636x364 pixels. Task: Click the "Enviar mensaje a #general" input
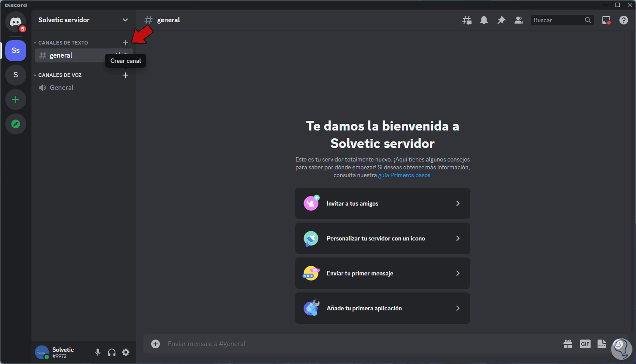362,344
